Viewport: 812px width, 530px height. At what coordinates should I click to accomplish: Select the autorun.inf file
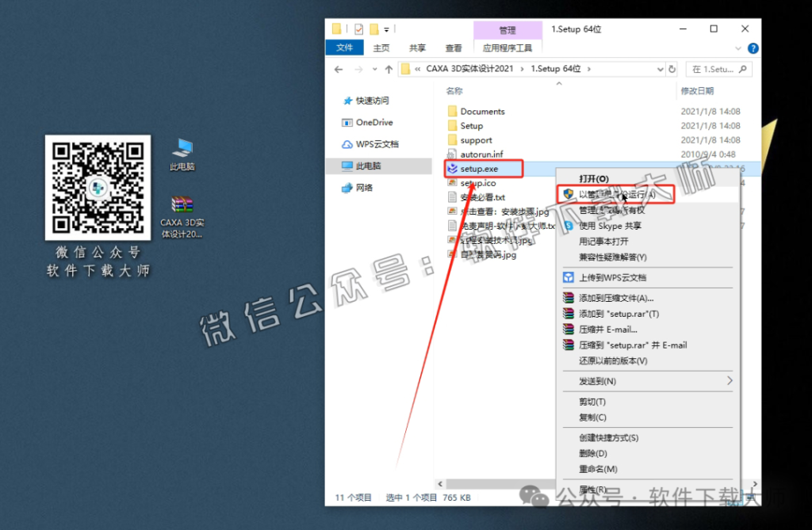click(x=481, y=154)
